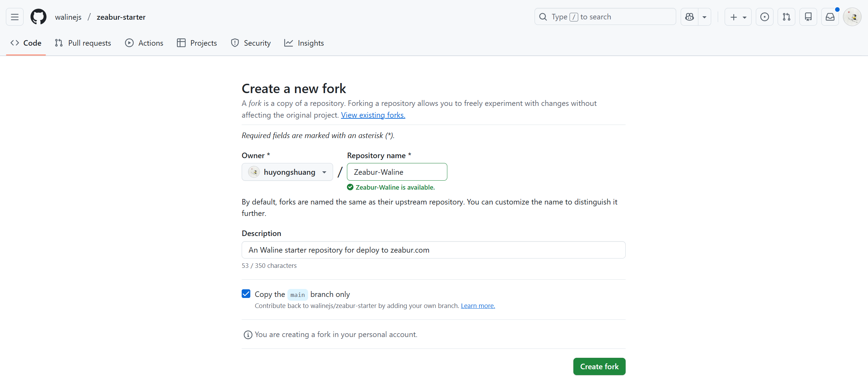Click the GitHub logo
This screenshot has width=868, height=390.
tap(38, 17)
